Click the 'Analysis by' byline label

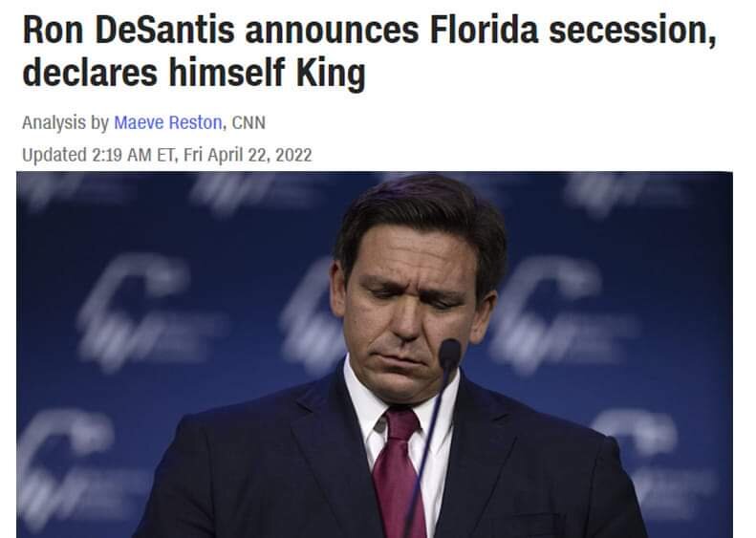(x=64, y=123)
